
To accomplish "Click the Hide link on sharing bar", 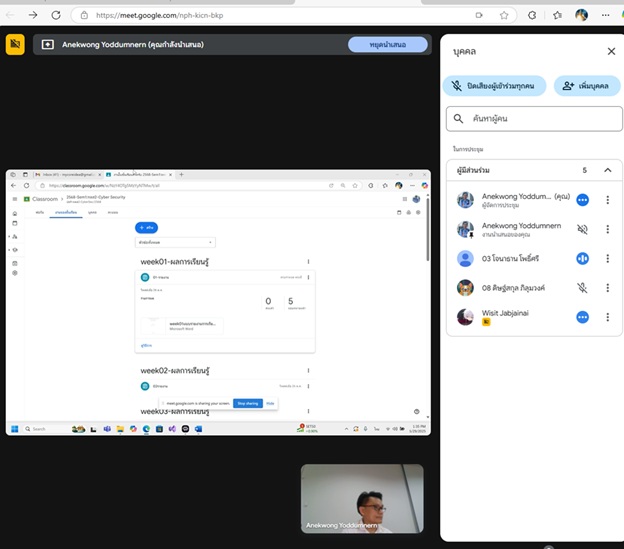I will pos(270,403).
